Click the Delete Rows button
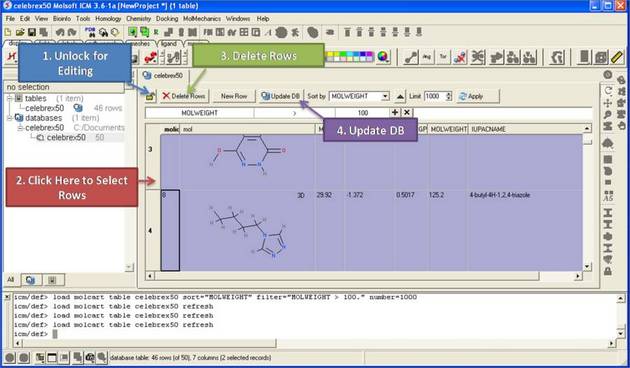The image size is (630, 368). (184, 96)
